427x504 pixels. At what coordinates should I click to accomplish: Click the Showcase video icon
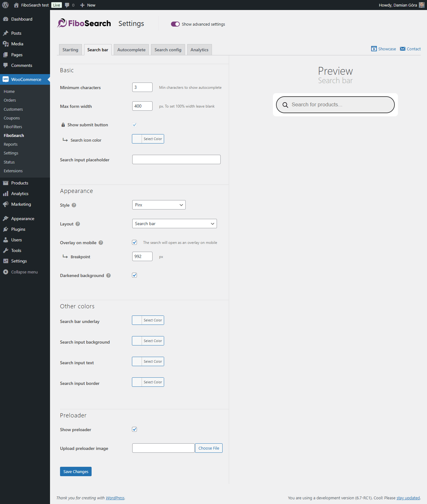(374, 49)
